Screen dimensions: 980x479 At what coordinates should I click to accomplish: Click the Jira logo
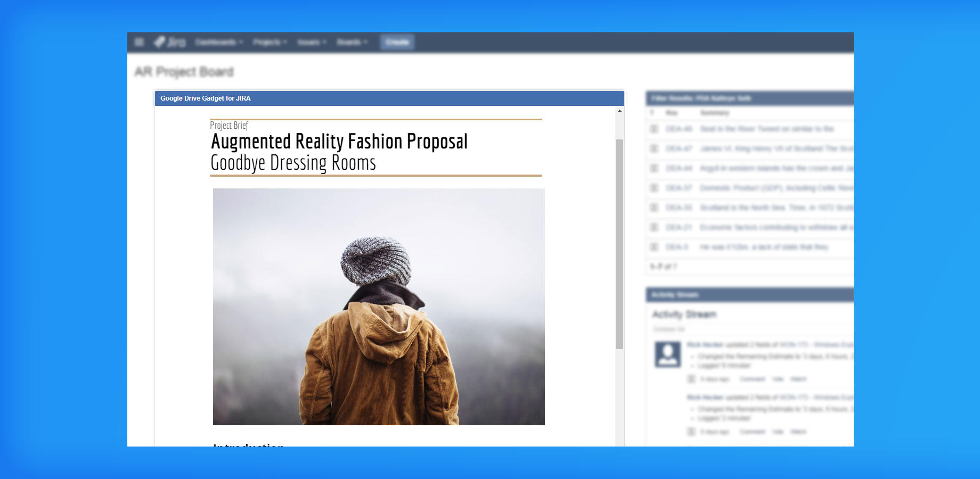click(x=170, y=42)
